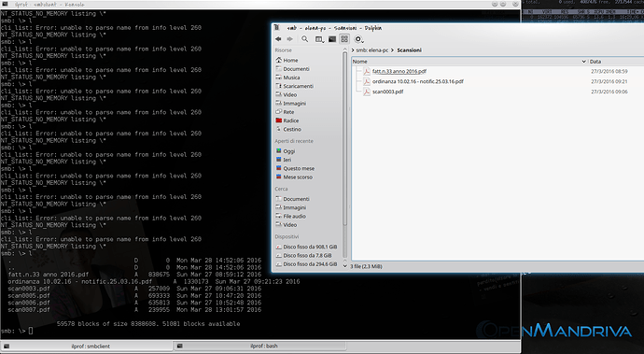
Task: Click places sidebar scrollbar down arrow
Action: 344,266
